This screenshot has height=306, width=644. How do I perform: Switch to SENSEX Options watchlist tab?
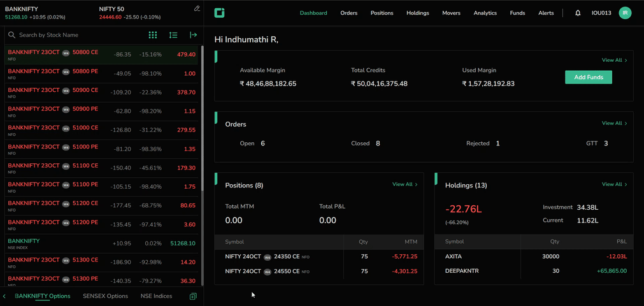click(105, 296)
